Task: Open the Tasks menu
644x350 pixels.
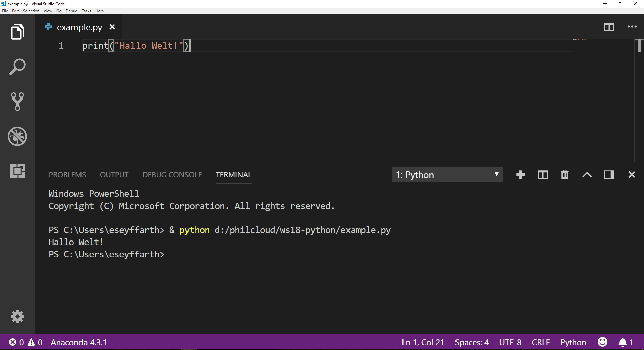Action: tap(86, 11)
